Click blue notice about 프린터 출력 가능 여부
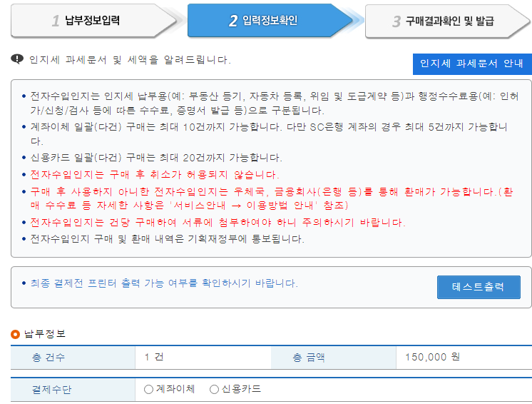532x404 pixels. point(164,283)
